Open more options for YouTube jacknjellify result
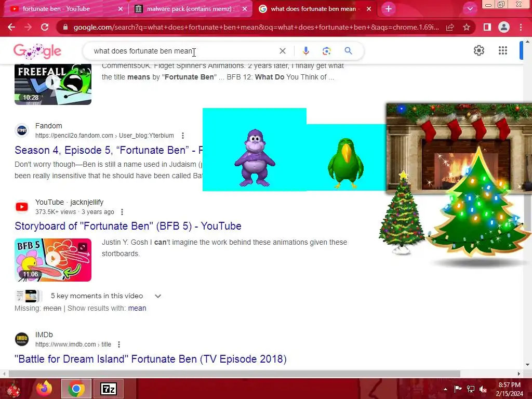 pyautogui.click(x=122, y=212)
